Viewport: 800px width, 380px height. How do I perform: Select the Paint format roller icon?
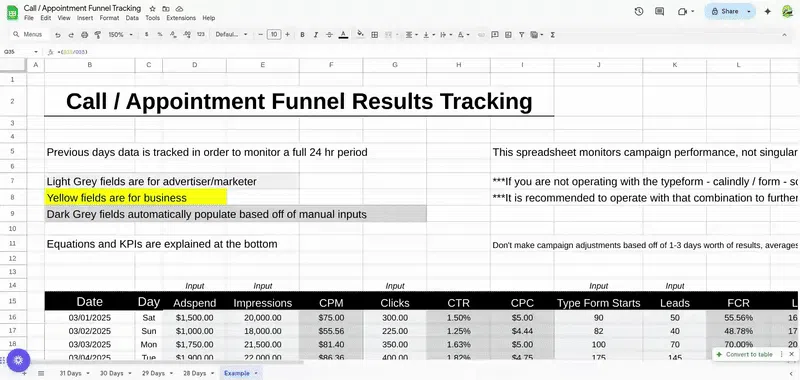[x=97, y=35]
